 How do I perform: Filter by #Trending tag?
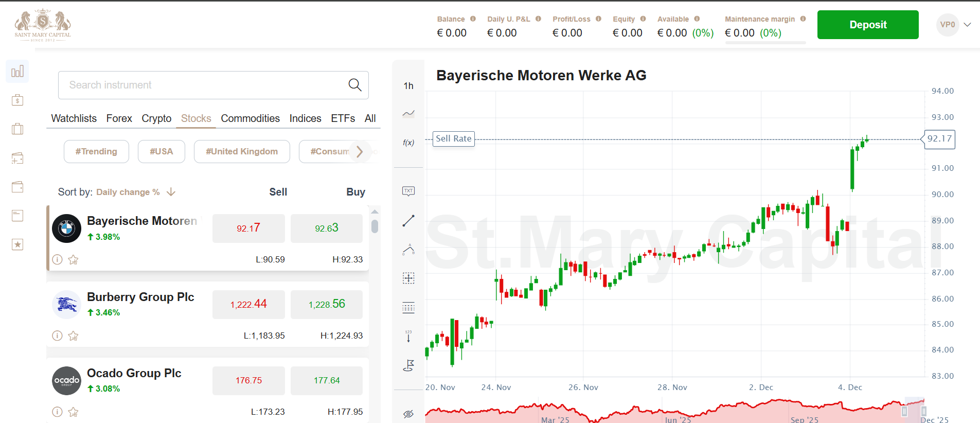coord(96,151)
